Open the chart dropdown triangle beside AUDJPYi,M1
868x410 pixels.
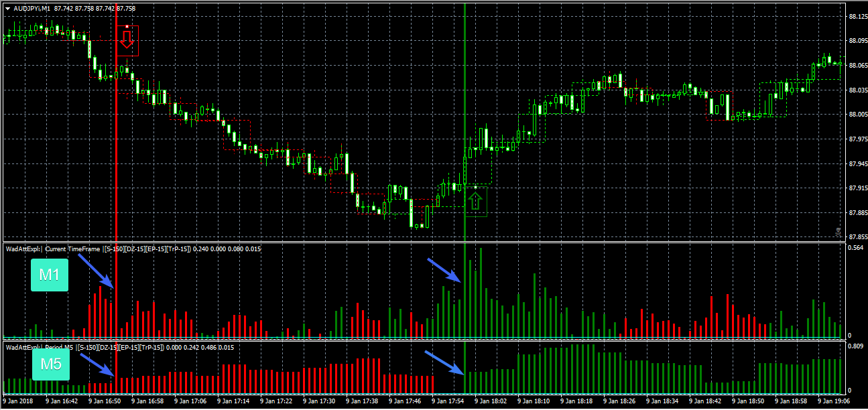click(7, 8)
